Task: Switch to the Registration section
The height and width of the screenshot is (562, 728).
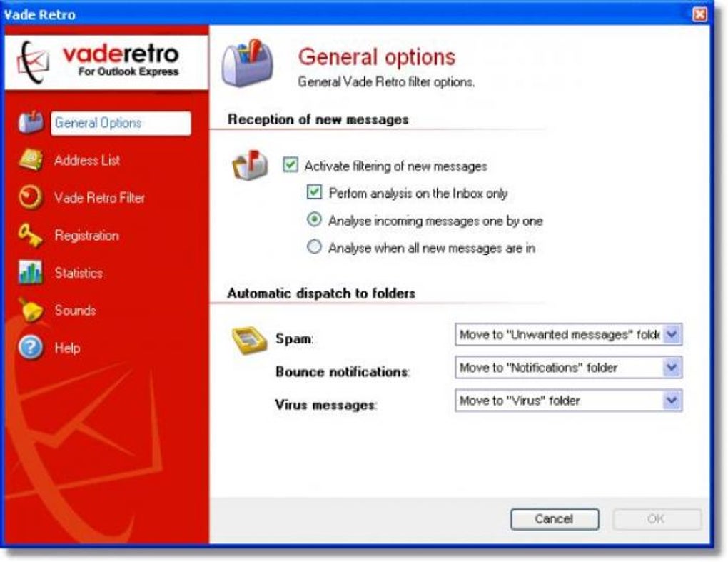Action: pyautogui.click(x=86, y=236)
